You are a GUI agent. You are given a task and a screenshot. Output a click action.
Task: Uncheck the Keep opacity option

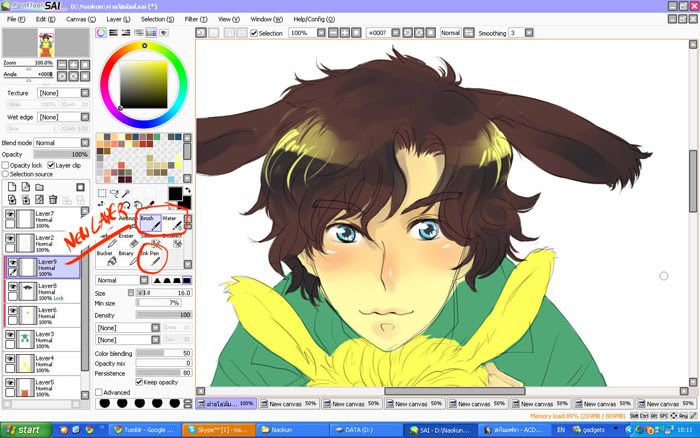[137, 382]
